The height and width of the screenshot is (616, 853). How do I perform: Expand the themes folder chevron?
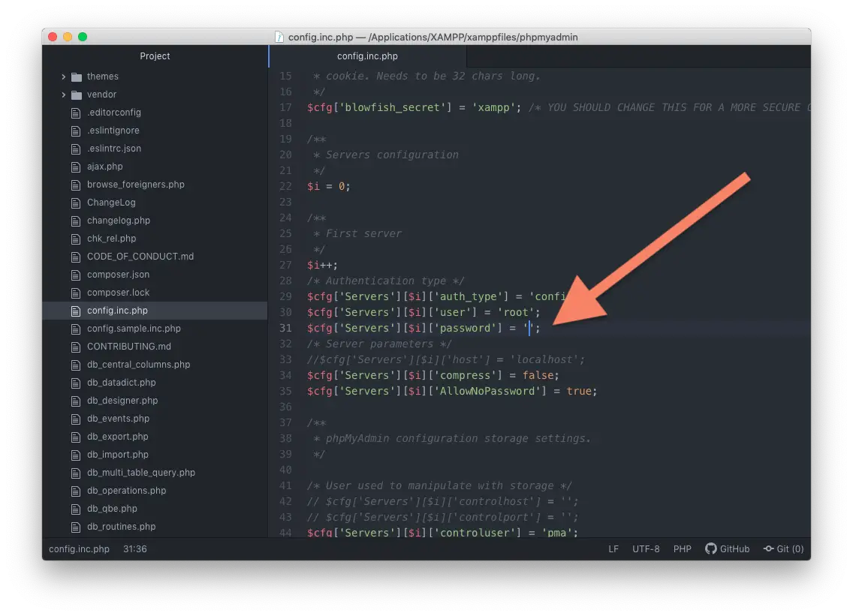pos(64,77)
